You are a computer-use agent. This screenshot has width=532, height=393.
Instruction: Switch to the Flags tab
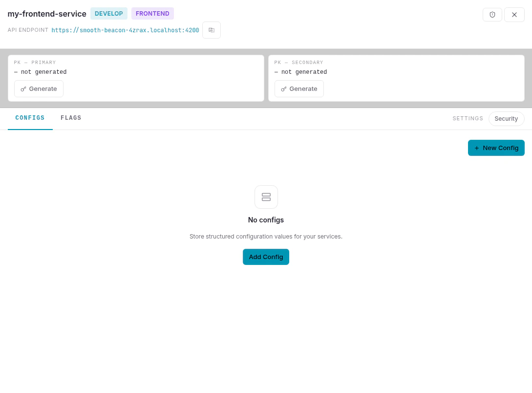pyautogui.click(x=71, y=118)
